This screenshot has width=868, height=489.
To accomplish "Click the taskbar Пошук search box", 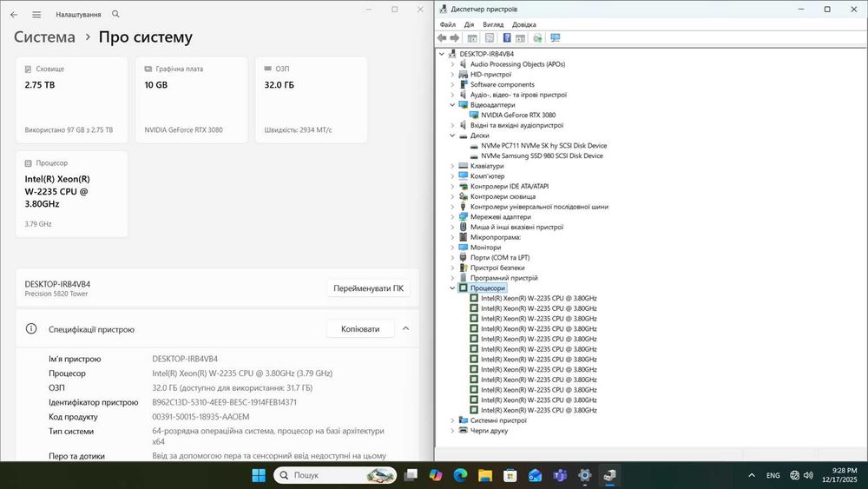I will tap(335, 475).
